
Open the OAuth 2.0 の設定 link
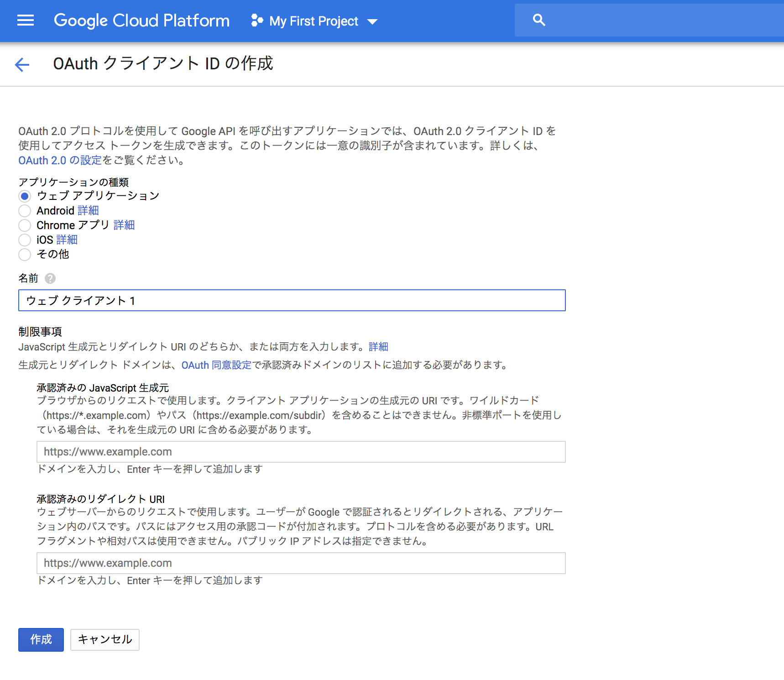[59, 160]
